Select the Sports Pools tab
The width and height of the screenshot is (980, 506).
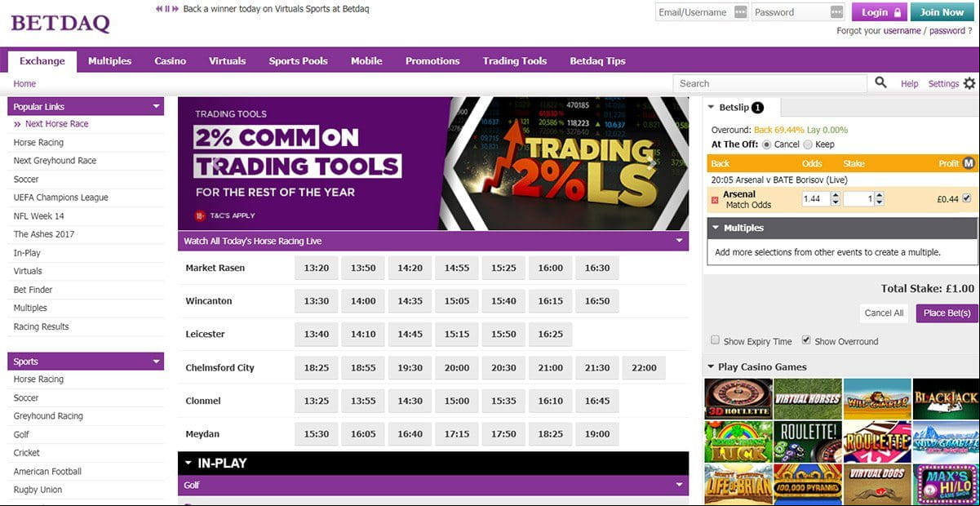299,61
